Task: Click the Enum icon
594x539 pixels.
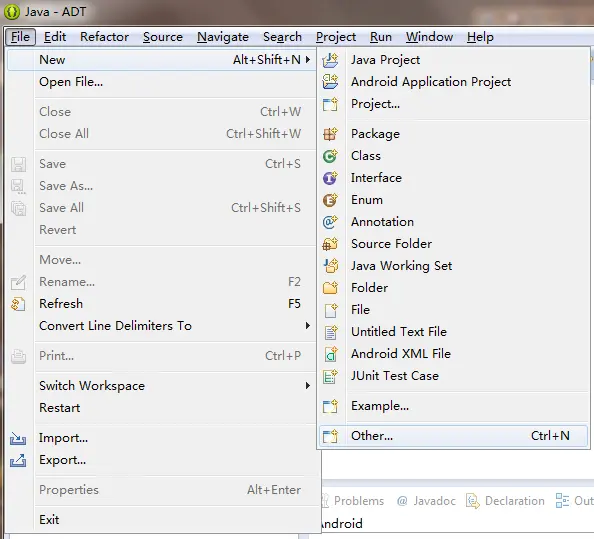Action: [330, 200]
